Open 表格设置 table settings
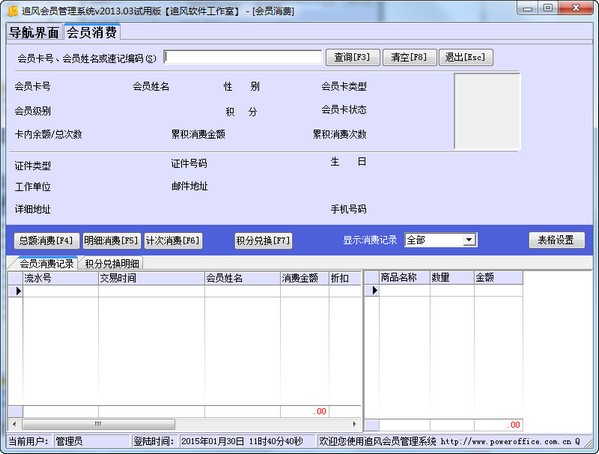 (x=557, y=240)
